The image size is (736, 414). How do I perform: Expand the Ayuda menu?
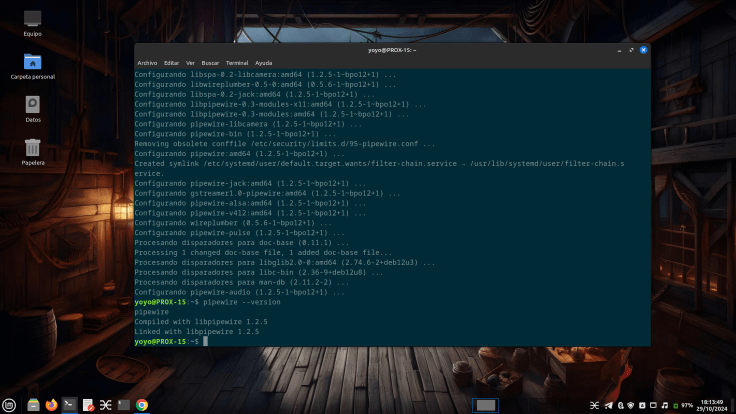pyautogui.click(x=263, y=62)
